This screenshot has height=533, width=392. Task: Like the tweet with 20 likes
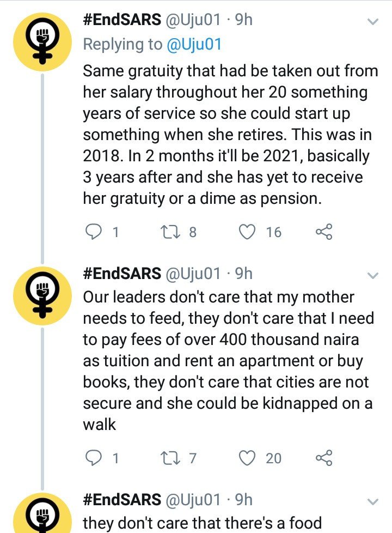tap(247, 458)
